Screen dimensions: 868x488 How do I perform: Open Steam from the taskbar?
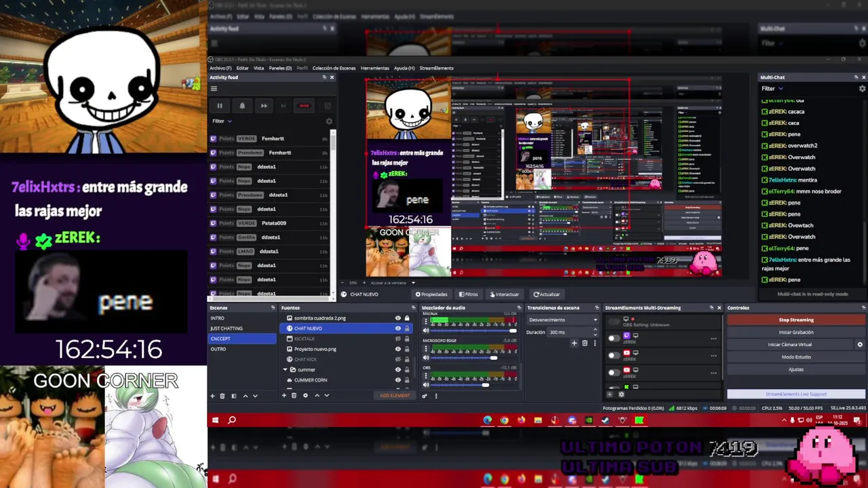pos(606,420)
